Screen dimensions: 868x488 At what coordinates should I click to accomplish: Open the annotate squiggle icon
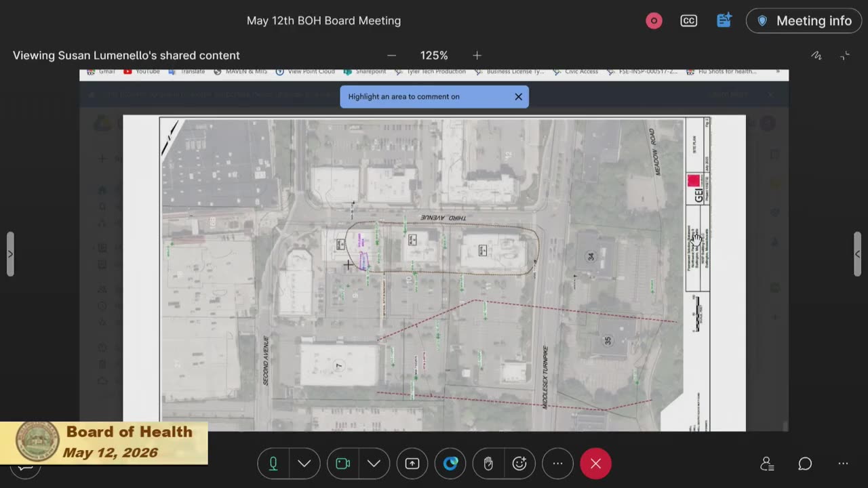(x=816, y=56)
